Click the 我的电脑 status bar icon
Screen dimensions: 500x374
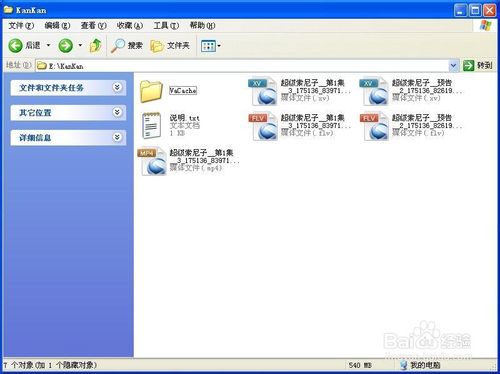(x=404, y=365)
